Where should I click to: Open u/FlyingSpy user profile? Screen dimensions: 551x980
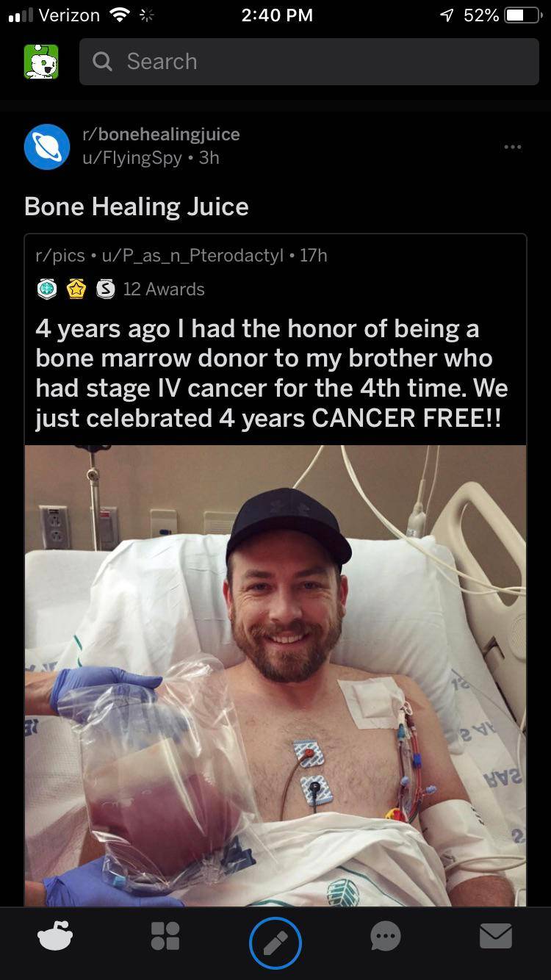point(132,158)
